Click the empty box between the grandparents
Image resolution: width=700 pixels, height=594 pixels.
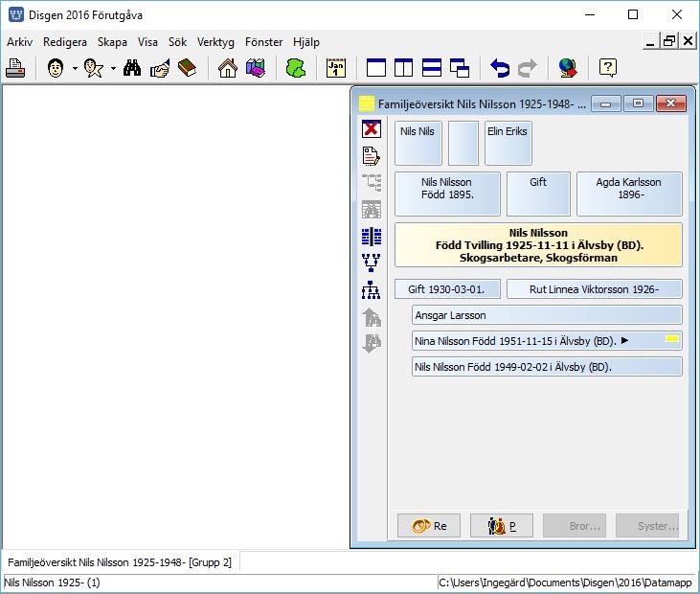pos(463,143)
